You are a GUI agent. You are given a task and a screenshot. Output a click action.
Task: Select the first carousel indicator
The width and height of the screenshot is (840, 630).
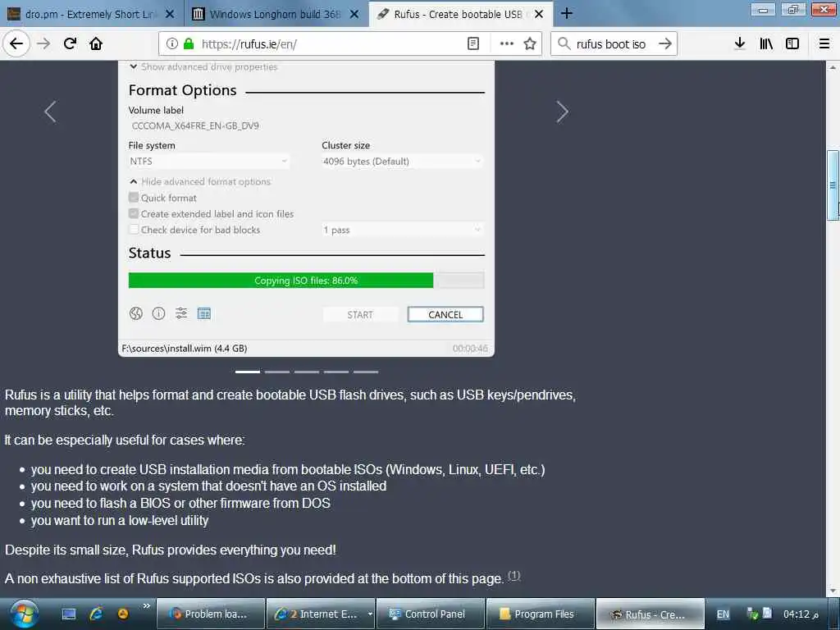coord(248,372)
